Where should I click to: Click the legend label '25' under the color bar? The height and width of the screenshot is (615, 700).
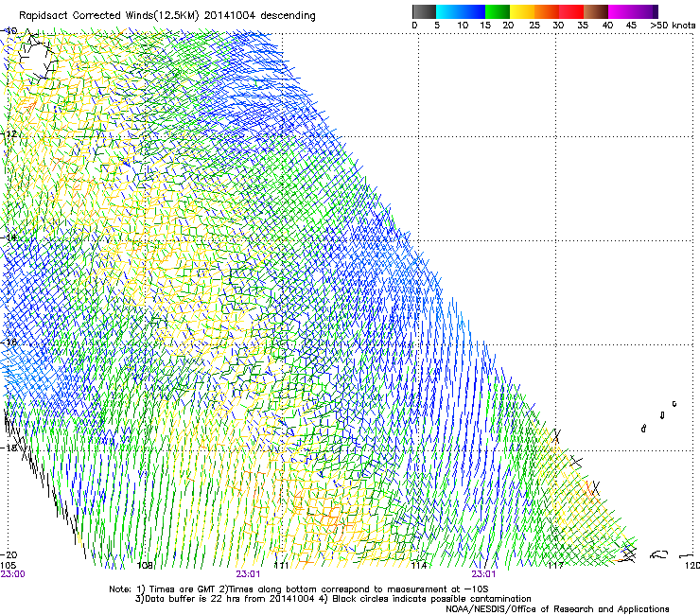coord(534,26)
